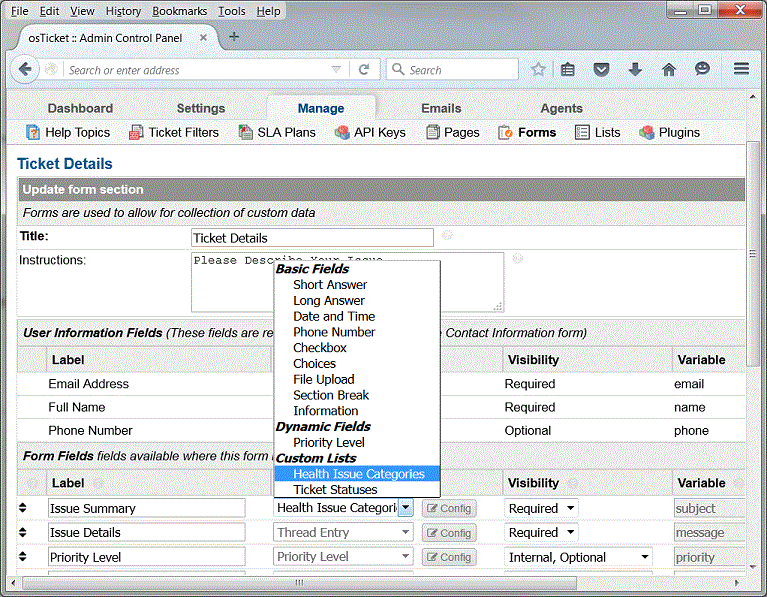Open Issue Details visibility Required dropdown
Screen dimensions: 767x597
pos(541,532)
